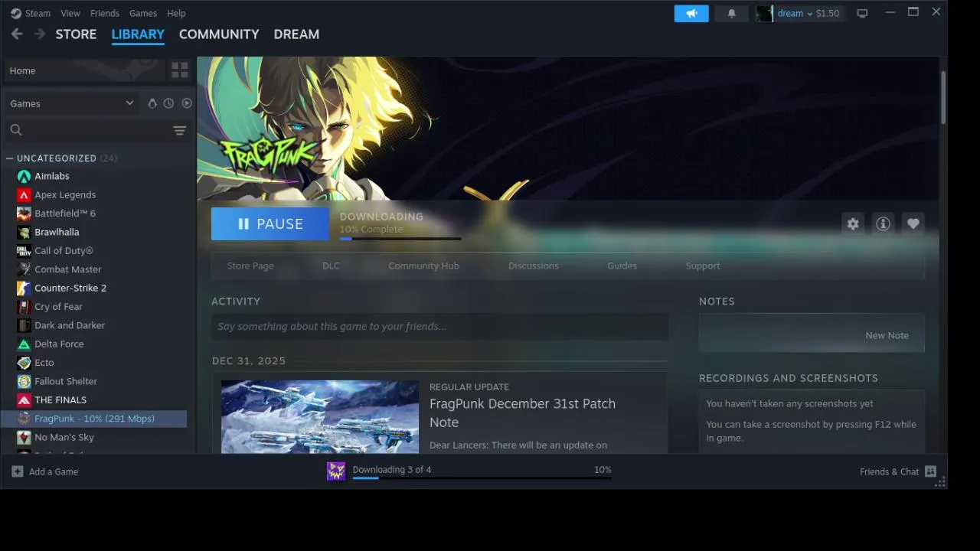Open FragPunk manage gear settings
980x551 pixels.
coord(853,223)
